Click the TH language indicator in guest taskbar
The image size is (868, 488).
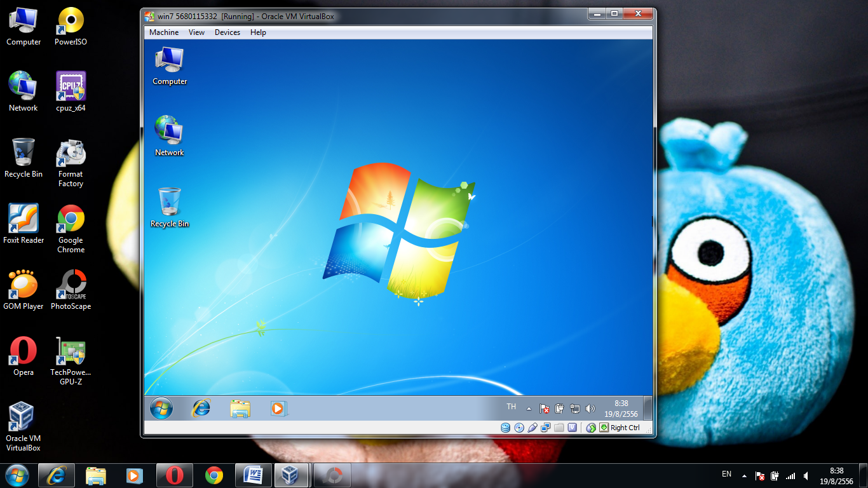pos(512,407)
